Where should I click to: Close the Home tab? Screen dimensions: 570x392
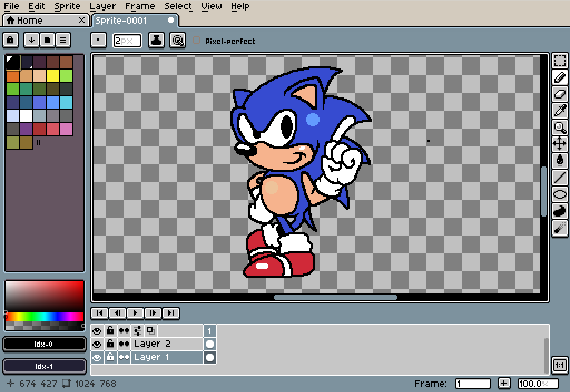point(82,21)
